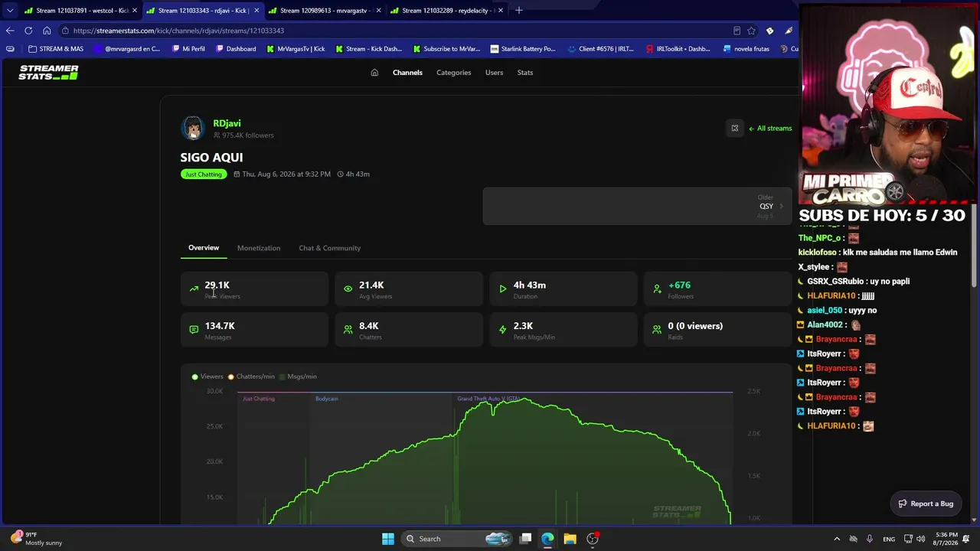This screenshot has height=551, width=980.
Task: Click the browser home button
Action: tap(47, 31)
